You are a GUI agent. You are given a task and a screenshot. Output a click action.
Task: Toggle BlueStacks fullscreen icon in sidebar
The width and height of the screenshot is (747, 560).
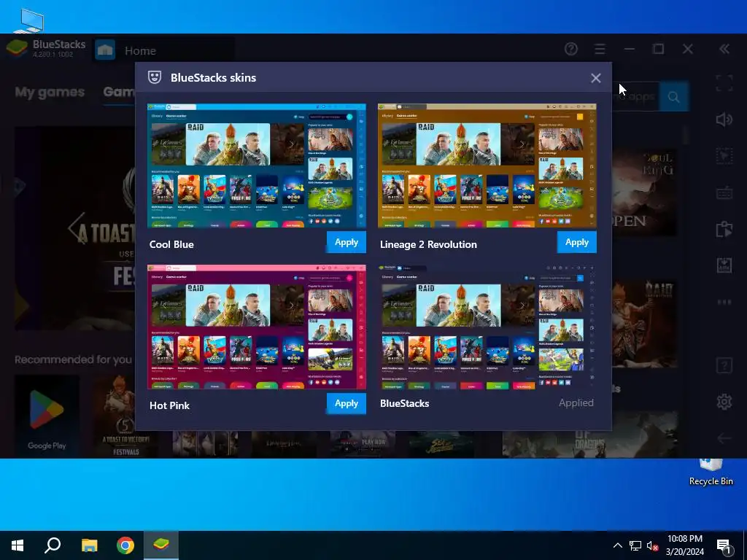coord(724,83)
